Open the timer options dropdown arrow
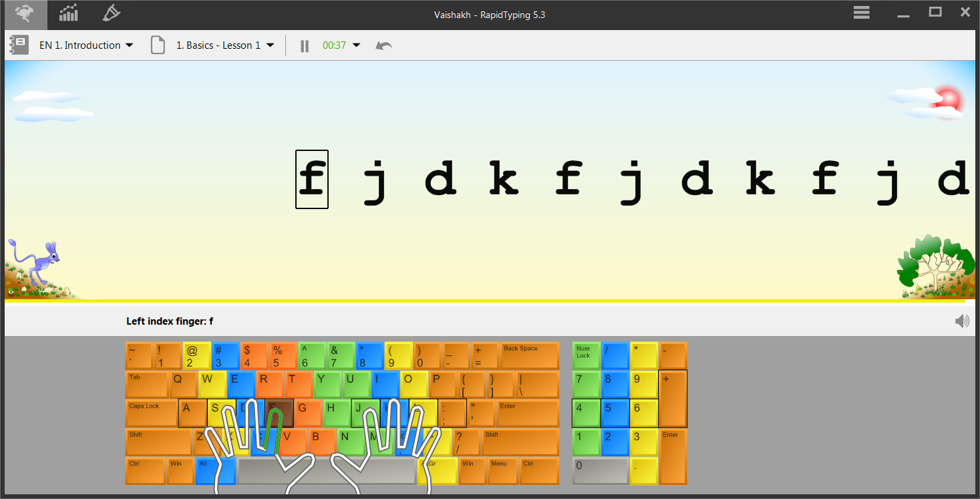The width and height of the screenshot is (980, 499). point(356,45)
